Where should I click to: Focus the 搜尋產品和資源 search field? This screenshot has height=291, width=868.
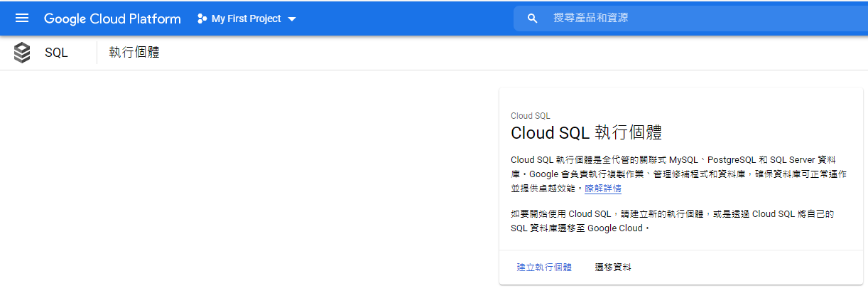pos(690,18)
